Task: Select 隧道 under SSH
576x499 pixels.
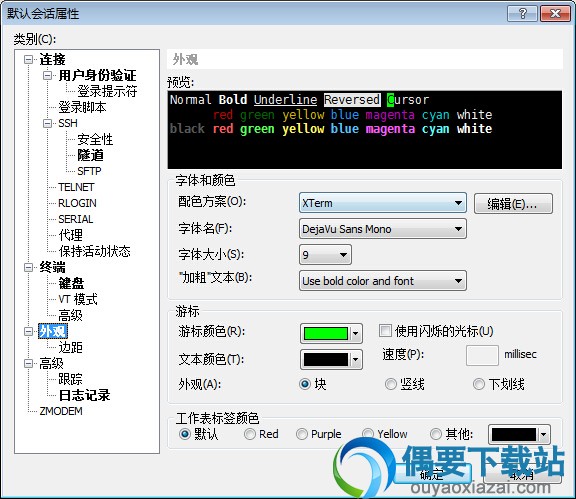Action: [x=90, y=155]
